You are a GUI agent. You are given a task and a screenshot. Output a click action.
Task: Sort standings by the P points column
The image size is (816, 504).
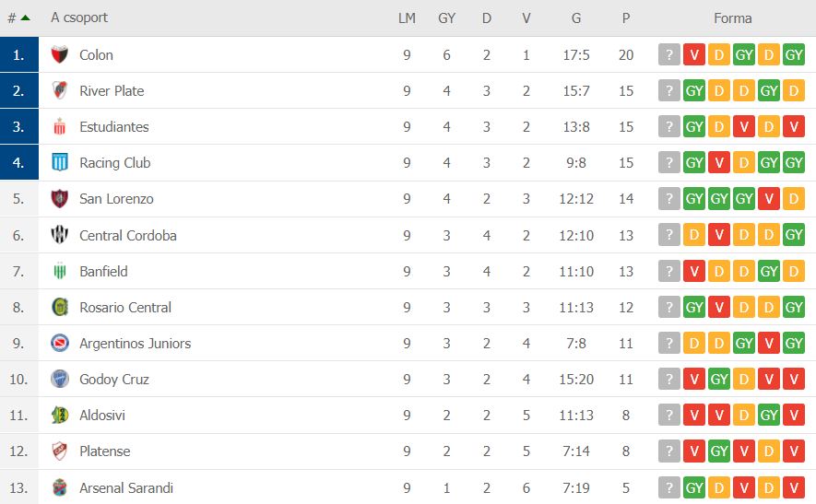coord(626,18)
